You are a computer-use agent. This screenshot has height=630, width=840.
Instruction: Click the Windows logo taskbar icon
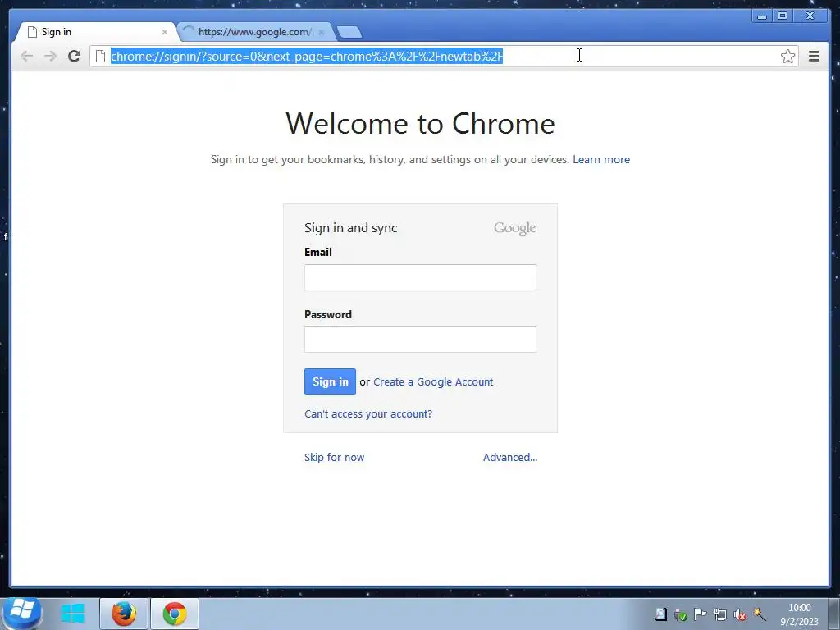point(73,614)
